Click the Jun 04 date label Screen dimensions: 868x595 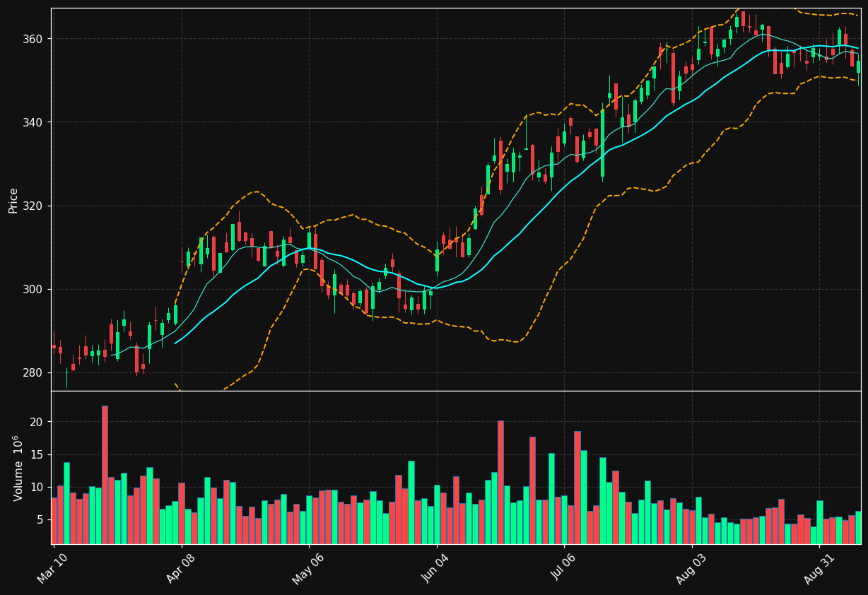(435, 569)
